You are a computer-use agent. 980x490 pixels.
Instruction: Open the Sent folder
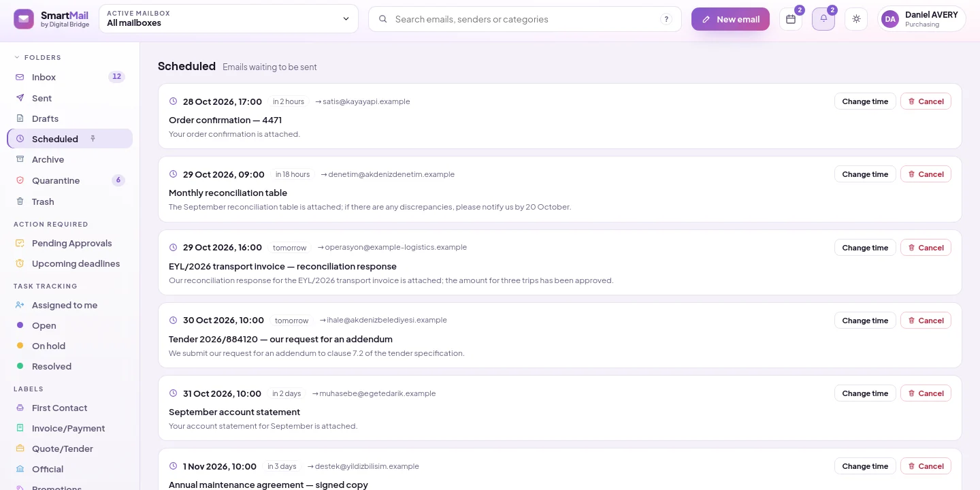click(x=70, y=98)
